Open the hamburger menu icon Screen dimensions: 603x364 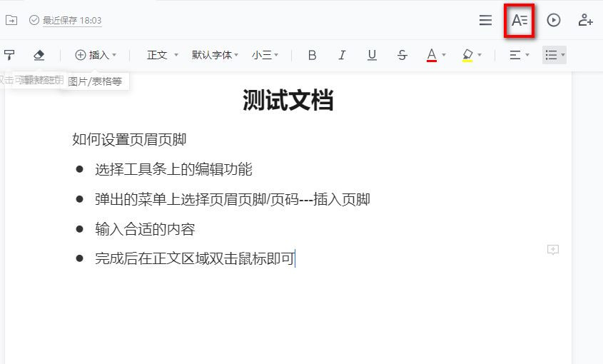coord(485,21)
